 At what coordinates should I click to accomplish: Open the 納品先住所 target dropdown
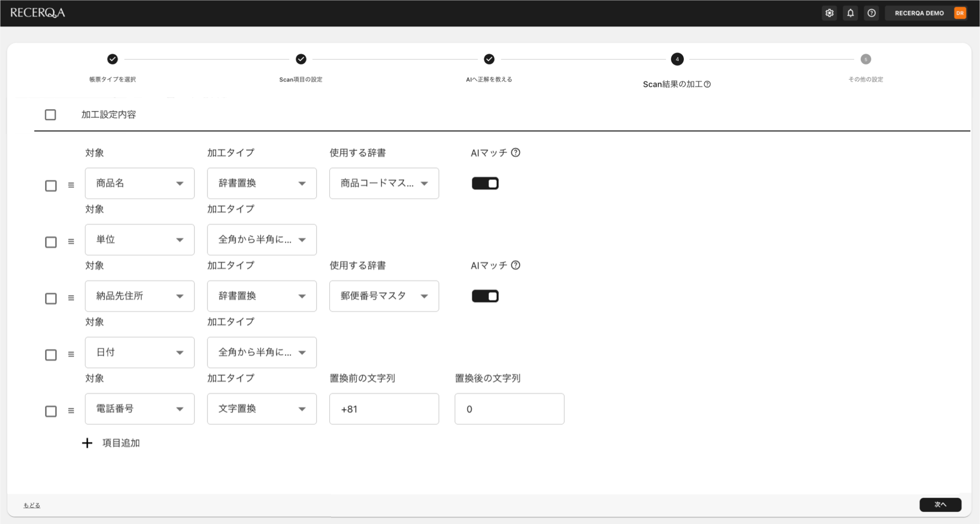click(140, 296)
